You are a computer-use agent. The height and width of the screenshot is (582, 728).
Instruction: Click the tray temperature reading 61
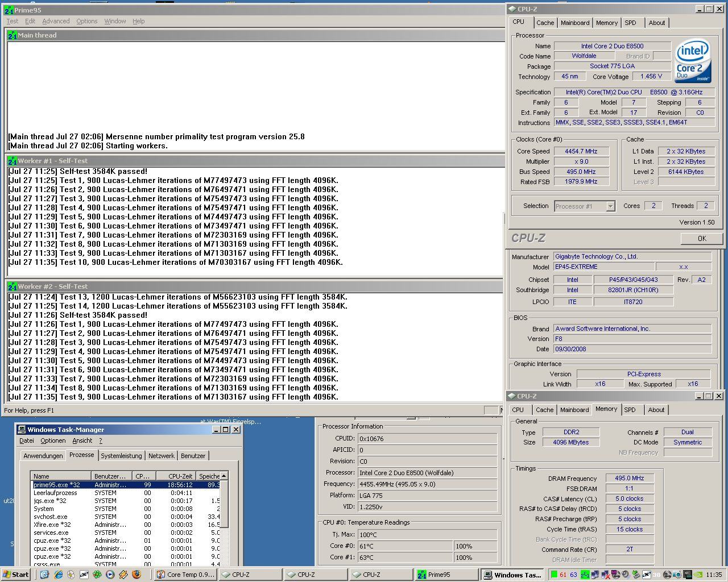[x=563, y=575]
